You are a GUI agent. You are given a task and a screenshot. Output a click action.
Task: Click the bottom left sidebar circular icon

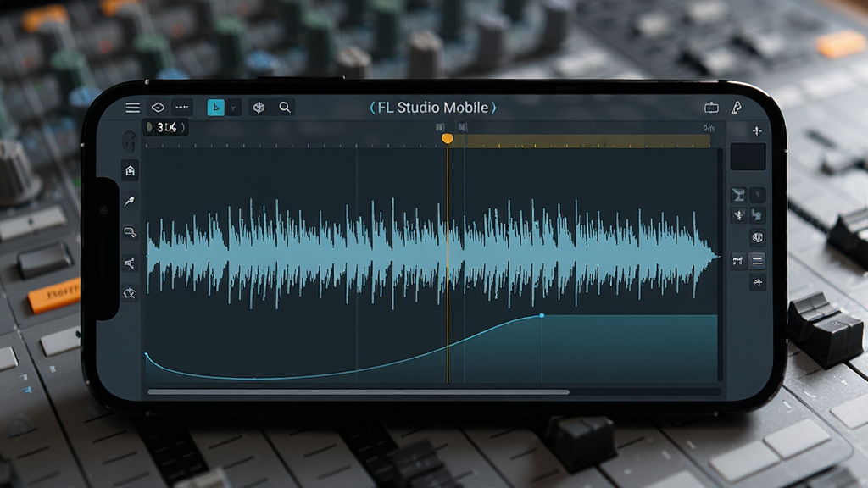[x=130, y=292]
